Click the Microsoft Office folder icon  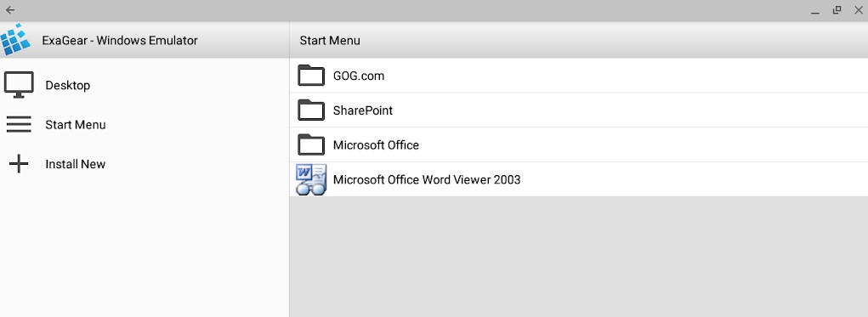(x=311, y=145)
